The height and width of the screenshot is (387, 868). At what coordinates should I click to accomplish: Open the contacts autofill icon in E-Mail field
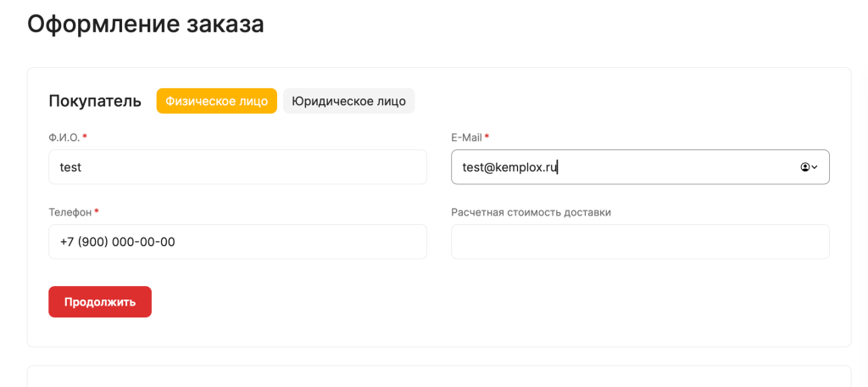(804, 167)
